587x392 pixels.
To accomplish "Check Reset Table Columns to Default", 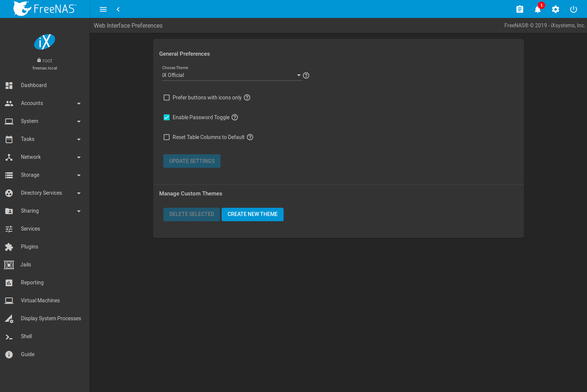I will (167, 137).
